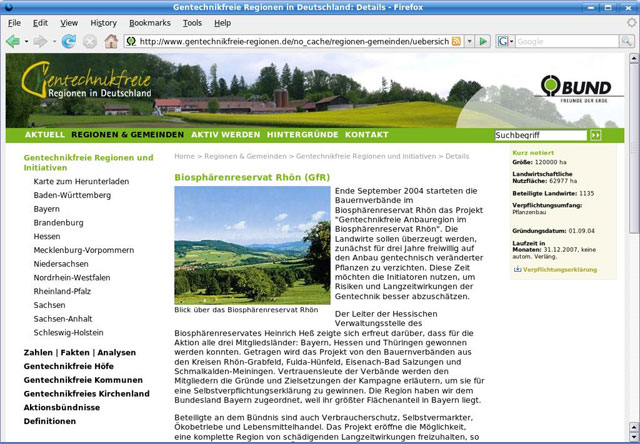Image resolution: width=640 pixels, height=444 pixels.
Task: Click the download icon beside Verpflichtungserklärung
Action: point(517,269)
